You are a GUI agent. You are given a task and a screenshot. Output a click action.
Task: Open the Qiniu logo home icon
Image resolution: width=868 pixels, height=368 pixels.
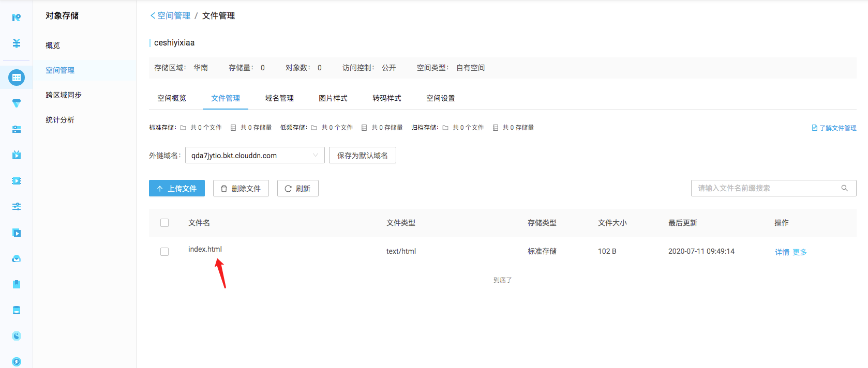(17, 18)
